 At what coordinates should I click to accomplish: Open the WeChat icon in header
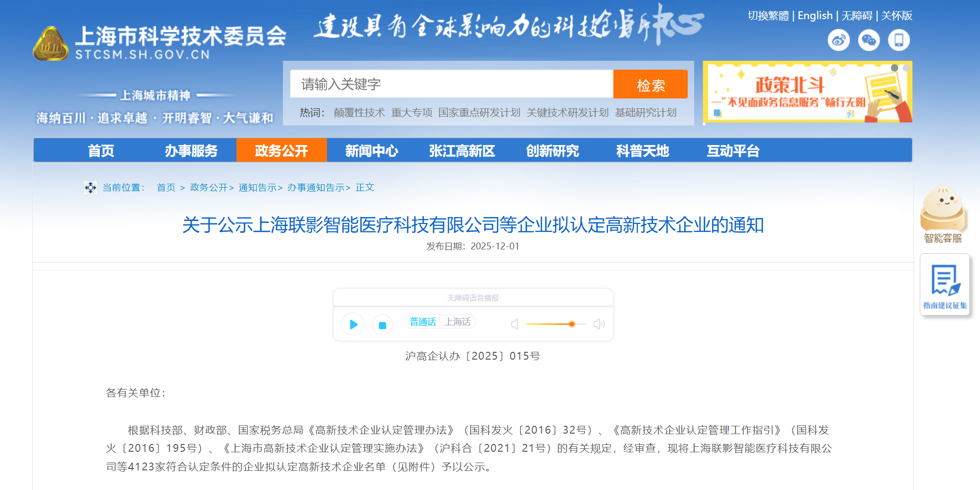click(869, 40)
